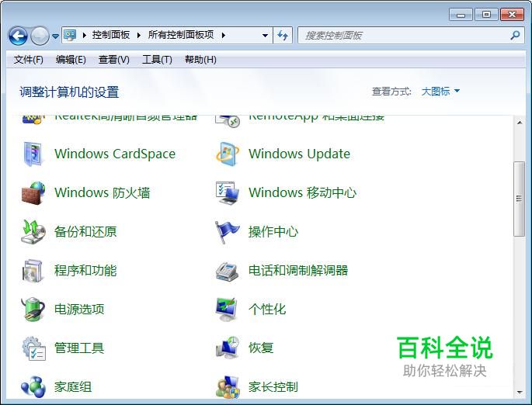Click the 备份和还原 disk icon

(x=33, y=232)
